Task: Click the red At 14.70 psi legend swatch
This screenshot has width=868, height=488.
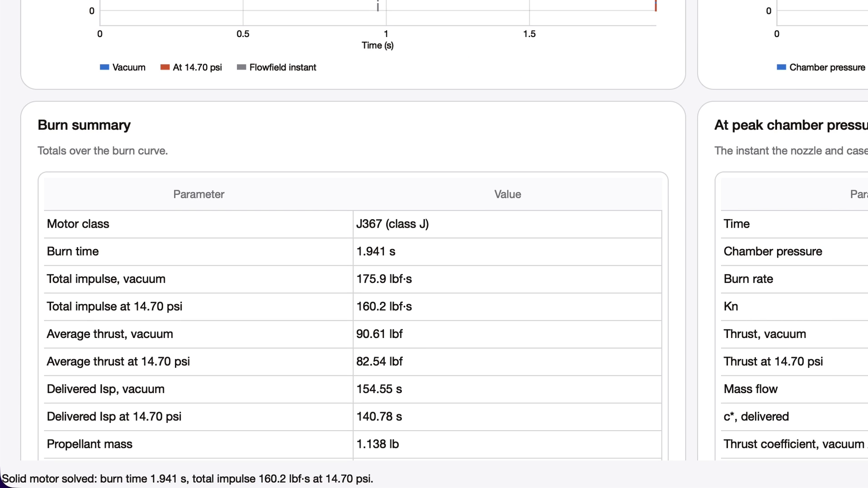Action: click(x=165, y=67)
